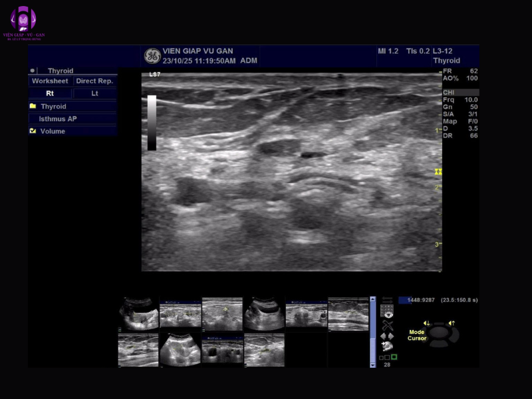Click the volume-down speaker icon near trackball
Image resolution: width=532 pixels, height=399 pixels.
pyautogui.click(x=426, y=323)
